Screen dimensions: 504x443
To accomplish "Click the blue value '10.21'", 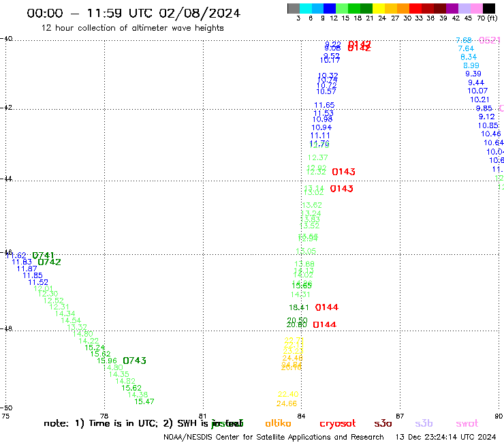I will [x=479, y=100].
